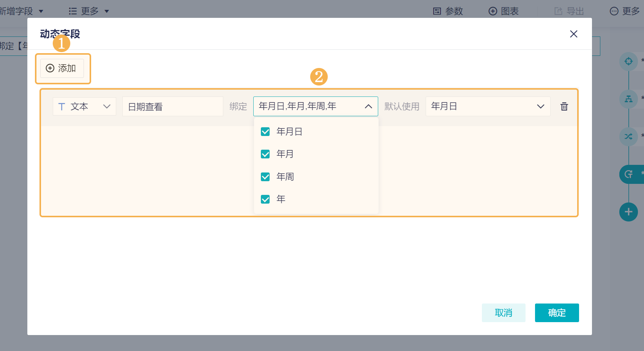Uncheck the 年周 checkbox option
The height and width of the screenshot is (351, 644).
pos(265,177)
